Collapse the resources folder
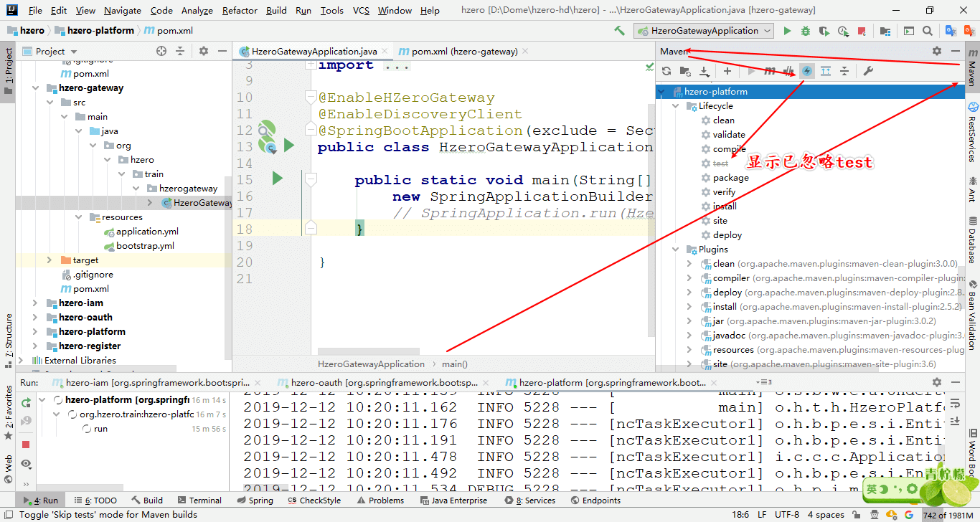The image size is (980, 522). tap(80, 217)
